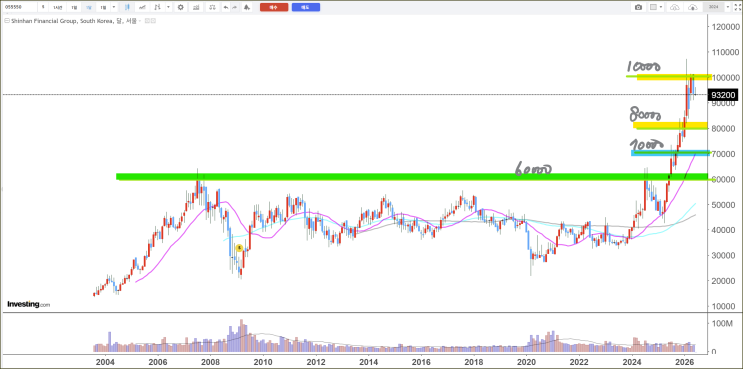Expand the bar style dropdown arrow
The height and width of the screenshot is (369, 743).
(168, 7)
